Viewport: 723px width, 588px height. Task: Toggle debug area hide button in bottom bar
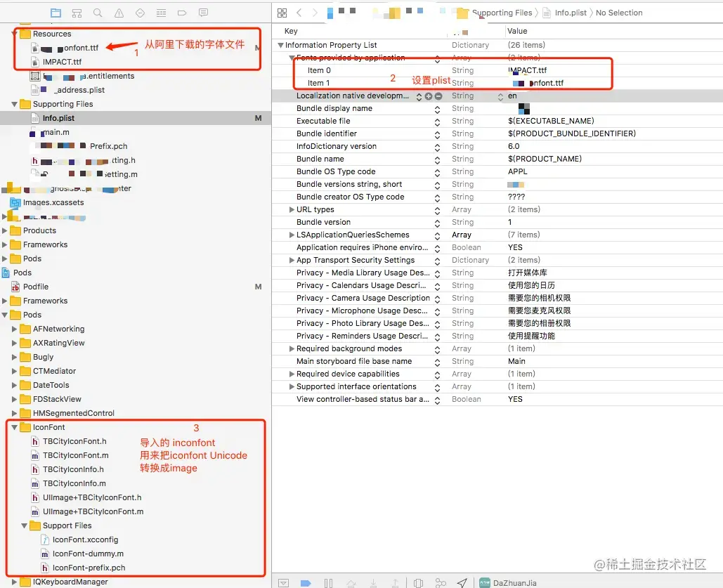tap(284, 583)
